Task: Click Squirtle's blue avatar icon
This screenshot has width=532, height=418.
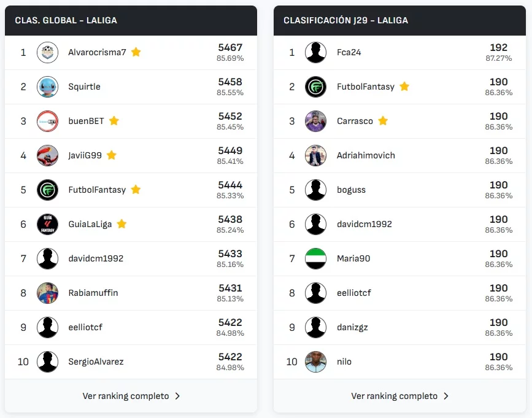Action: pos(47,87)
